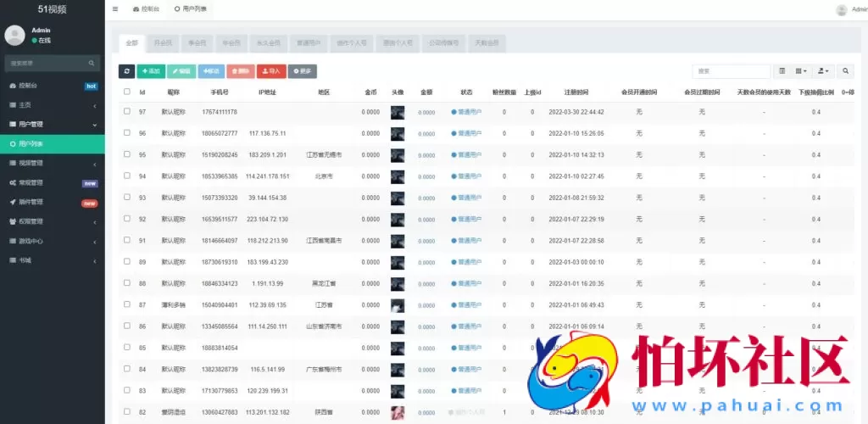Click the Admin avatar in top-right corner
This screenshot has width=868, height=424.
842,9
